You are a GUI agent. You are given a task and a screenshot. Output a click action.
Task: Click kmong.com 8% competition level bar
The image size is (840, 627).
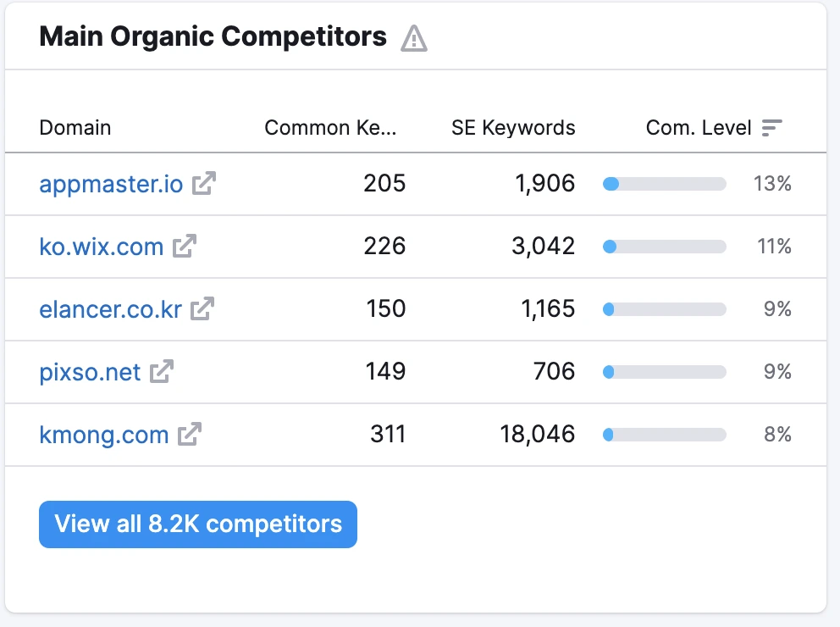(665, 435)
